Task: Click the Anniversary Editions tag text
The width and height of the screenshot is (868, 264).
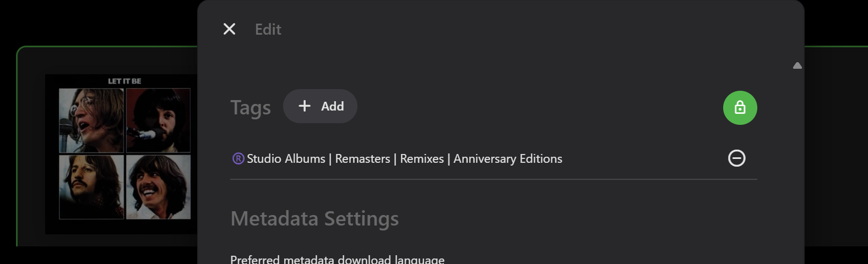Action: click(x=508, y=159)
